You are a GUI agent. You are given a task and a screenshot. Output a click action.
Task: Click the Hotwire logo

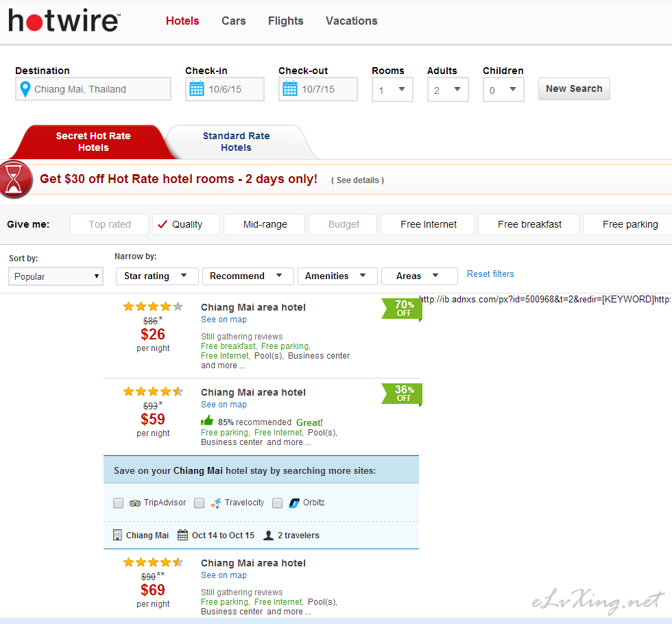[x=64, y=20]
